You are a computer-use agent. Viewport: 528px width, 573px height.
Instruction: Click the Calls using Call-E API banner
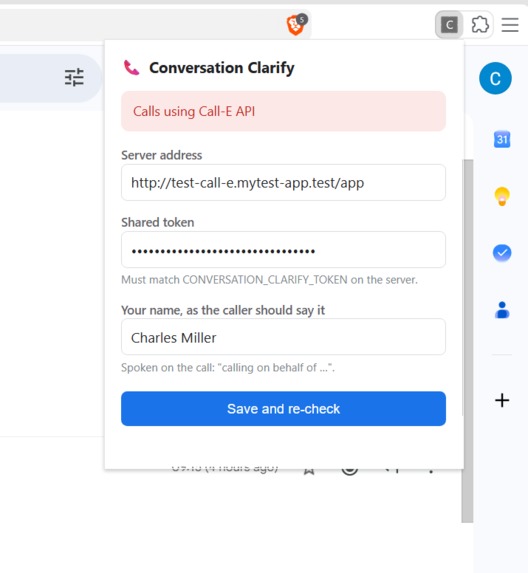(x=283, y=111)
